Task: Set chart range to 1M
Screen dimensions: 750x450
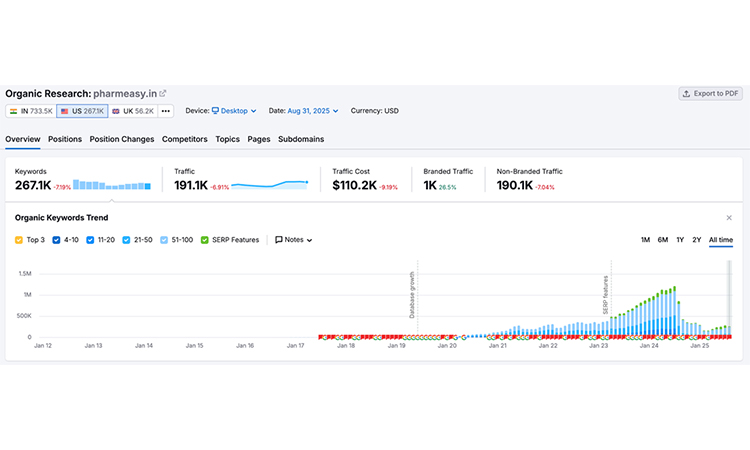Action: [645, 240]
